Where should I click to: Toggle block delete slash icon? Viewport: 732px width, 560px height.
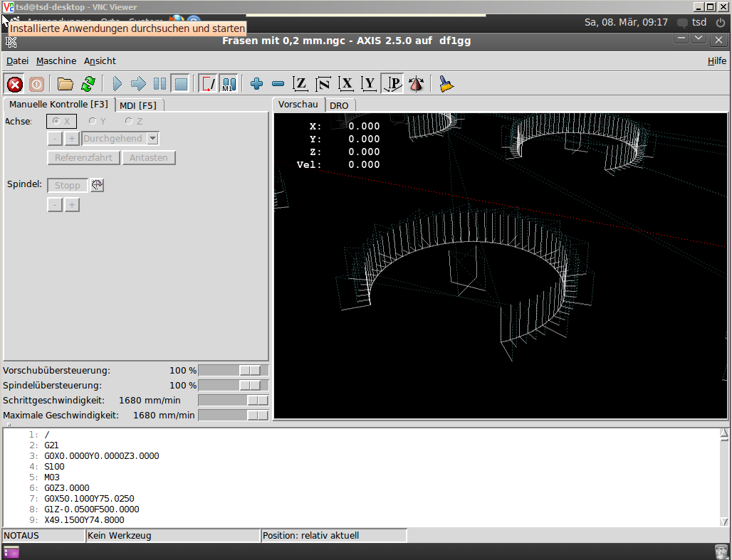tap(208, 85)
